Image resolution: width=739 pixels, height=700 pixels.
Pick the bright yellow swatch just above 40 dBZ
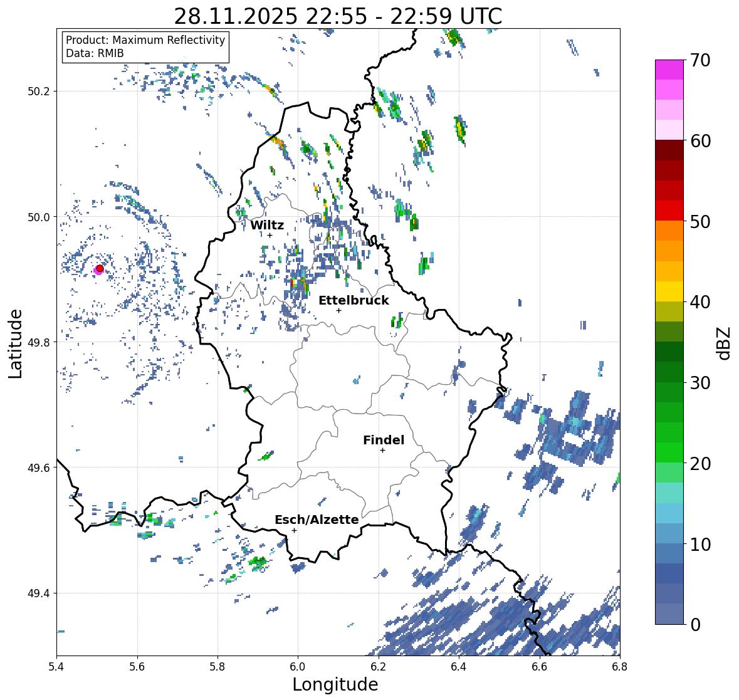coord(669,291)
